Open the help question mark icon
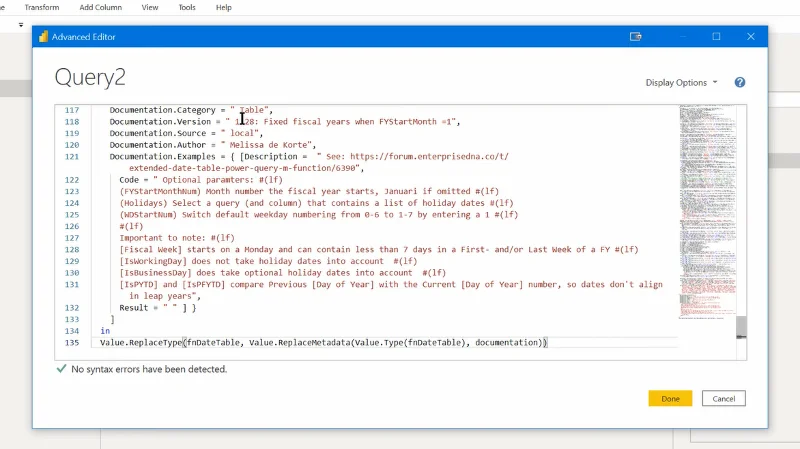The width and height of the screenshot is (800, 449). [x=739, y=83]
